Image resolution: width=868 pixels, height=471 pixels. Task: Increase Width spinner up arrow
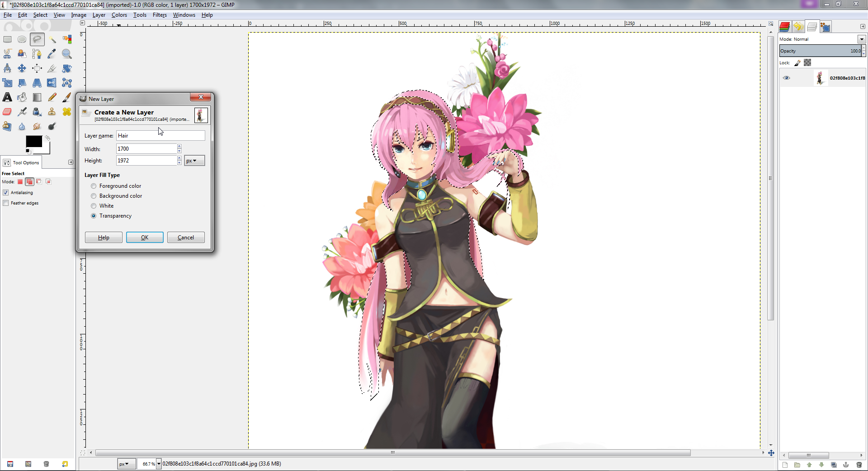point(179,146)
